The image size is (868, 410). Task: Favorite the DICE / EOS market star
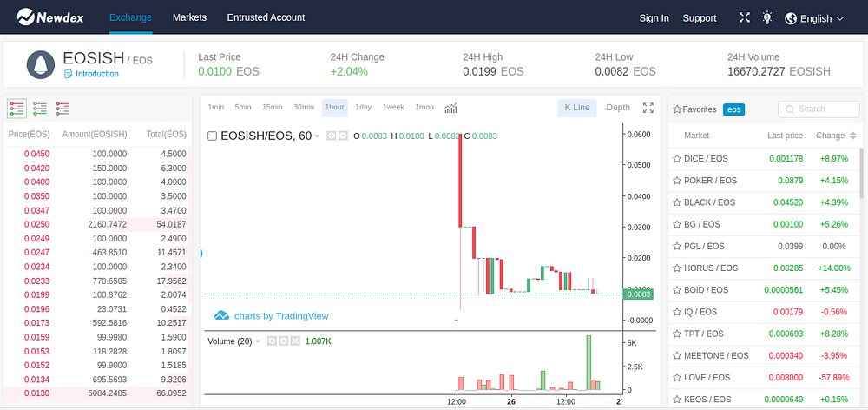coord(676,158)
